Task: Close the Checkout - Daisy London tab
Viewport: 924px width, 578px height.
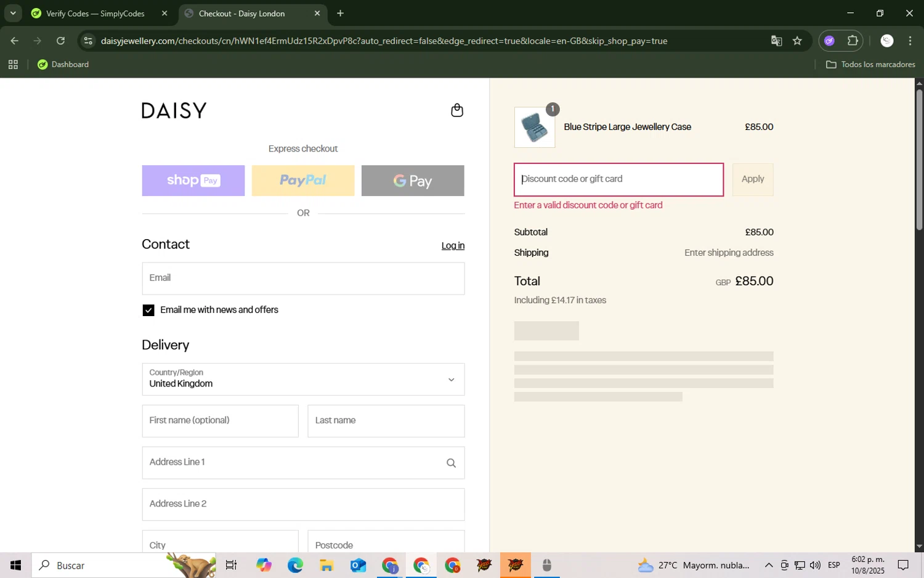Action: 317,13
